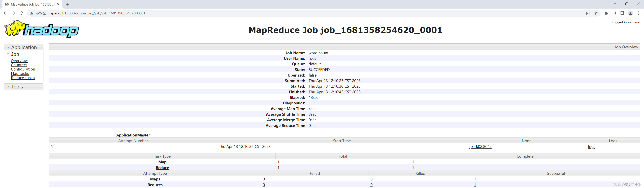The image size is (644, 188).
Task: Open the Configuration link in sidebar
Action: click(x=23, y=69)
